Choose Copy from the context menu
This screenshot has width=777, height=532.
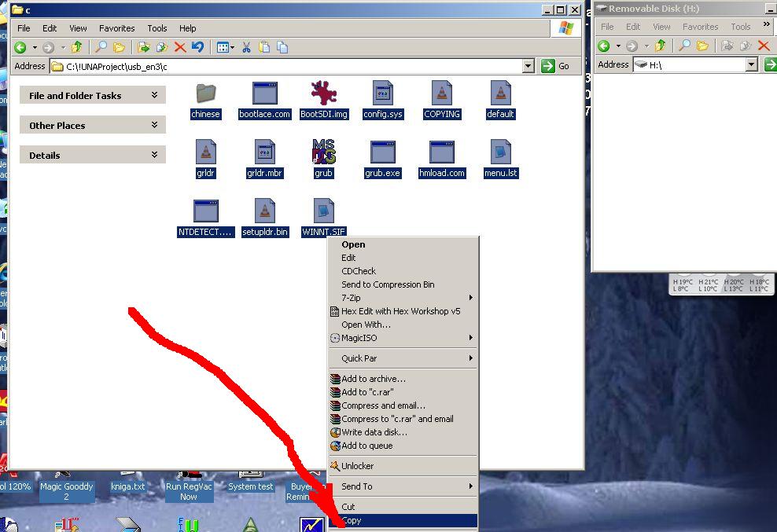point(352,520)
